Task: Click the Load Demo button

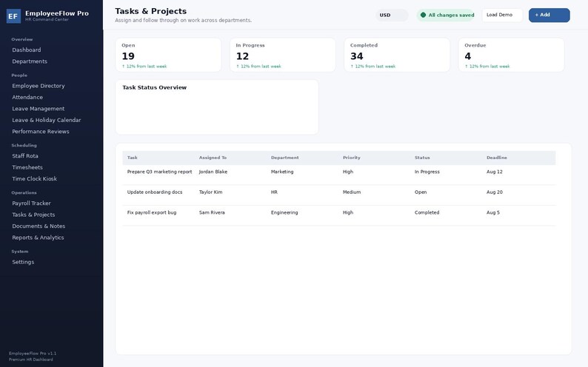Action: [x=502, y=15]
